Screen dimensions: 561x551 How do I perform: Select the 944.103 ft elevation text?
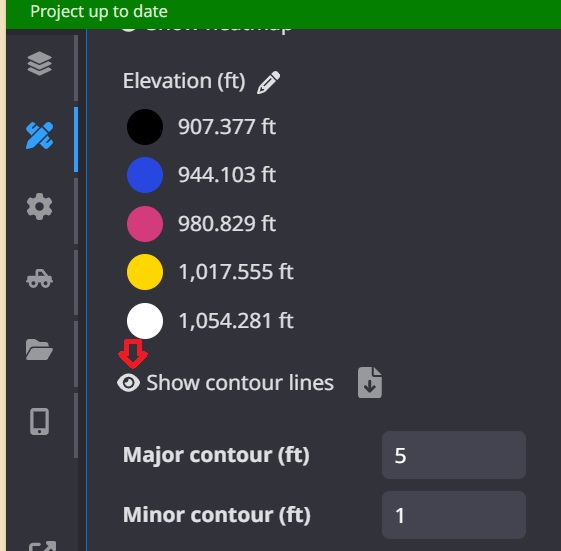pyautogui.click(x=227, y=175)
